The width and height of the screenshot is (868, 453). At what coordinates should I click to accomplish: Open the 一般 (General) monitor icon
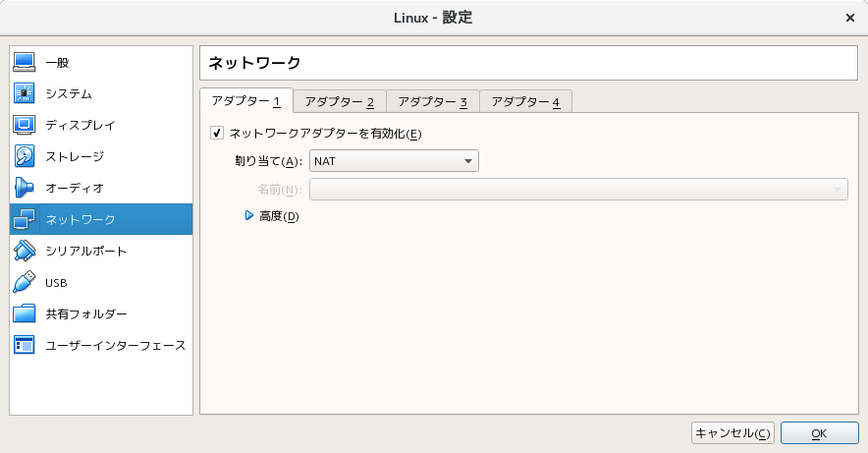click(x=24, y=62)
